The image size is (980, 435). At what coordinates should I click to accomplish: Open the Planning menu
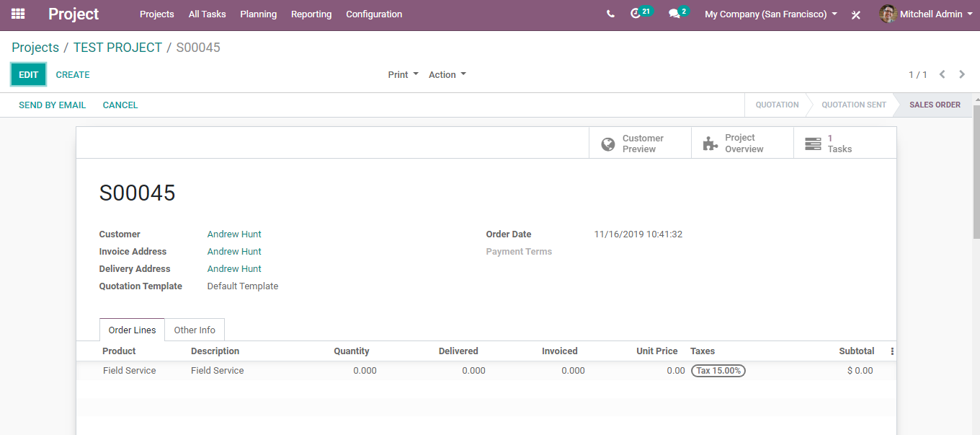tap(258, 14)
